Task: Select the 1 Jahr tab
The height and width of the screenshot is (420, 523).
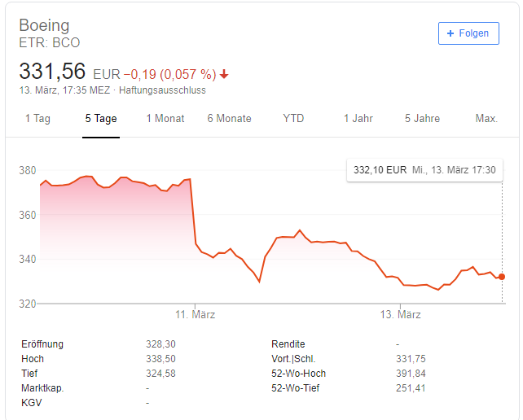Action: [x=358, y=119]
